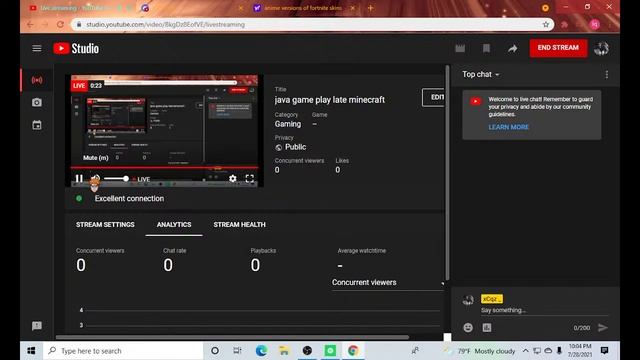Open the Windows Start menu
Image resolution: width=640 pixels, height=360 pixels.
31,351
